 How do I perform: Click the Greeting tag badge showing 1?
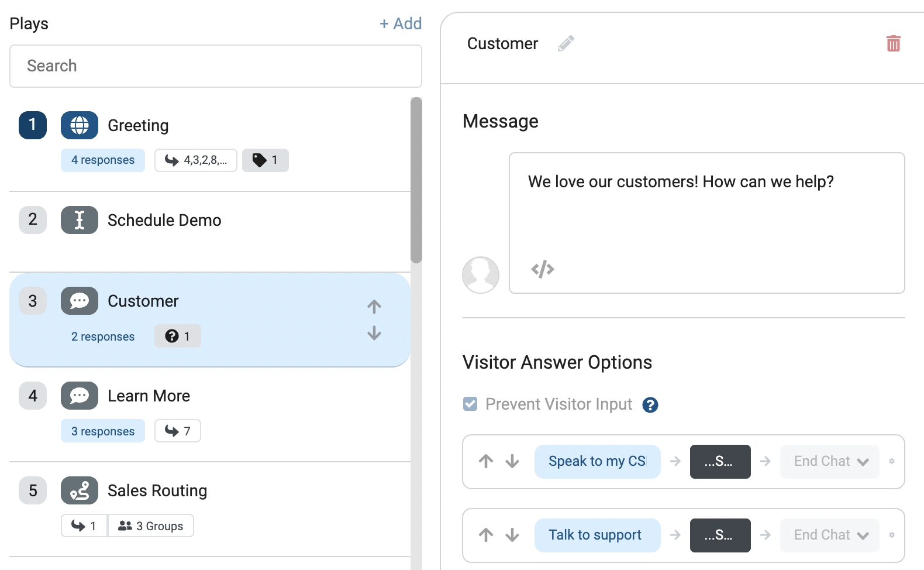(x=265, y=160)
